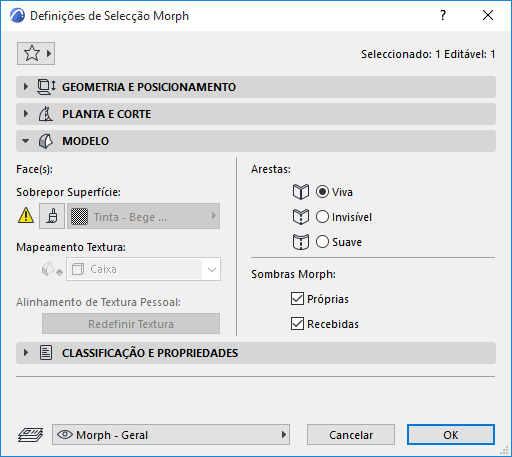
Task: Toggle the Próprias shadows checkbox
Action: (x=297, y=299)
